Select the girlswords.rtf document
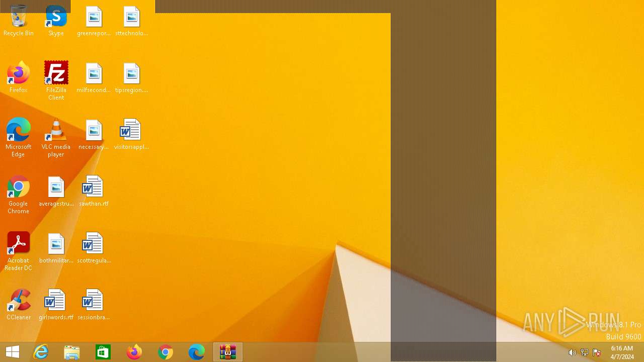 click(56, 304)
